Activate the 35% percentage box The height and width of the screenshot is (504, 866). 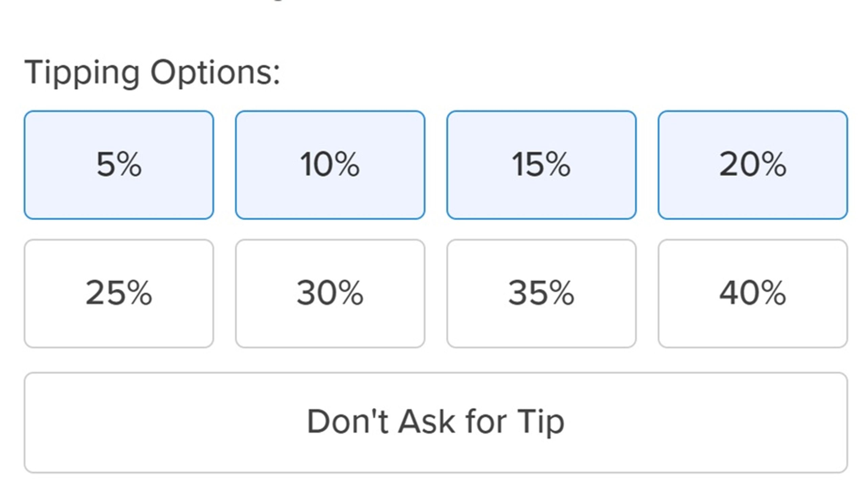[541, 293]
